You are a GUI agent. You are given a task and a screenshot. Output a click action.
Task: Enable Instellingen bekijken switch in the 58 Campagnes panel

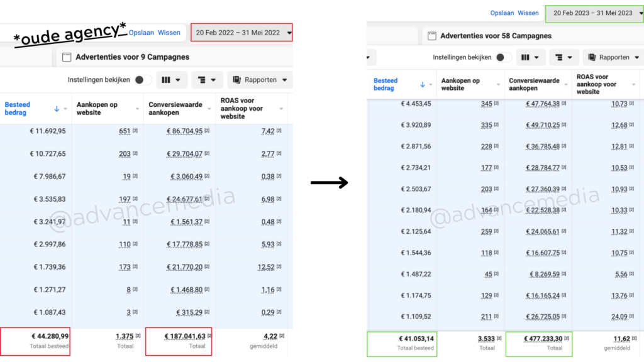[x=503, y=57]
